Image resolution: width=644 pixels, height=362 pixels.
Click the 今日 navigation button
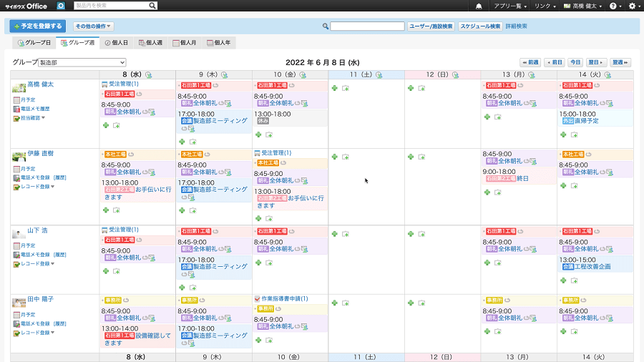click(x=575, y=63)
